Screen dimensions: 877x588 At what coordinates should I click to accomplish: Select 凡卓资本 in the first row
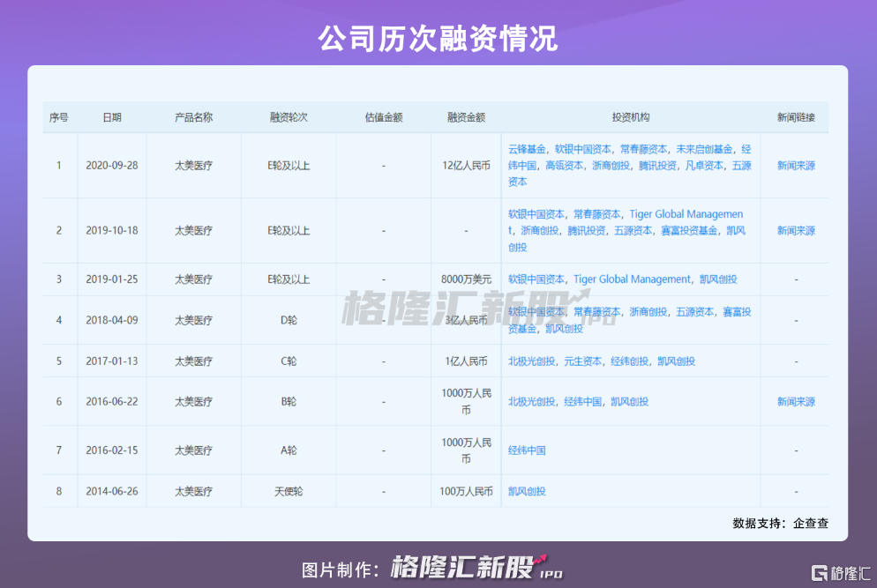tap(704, 166)
